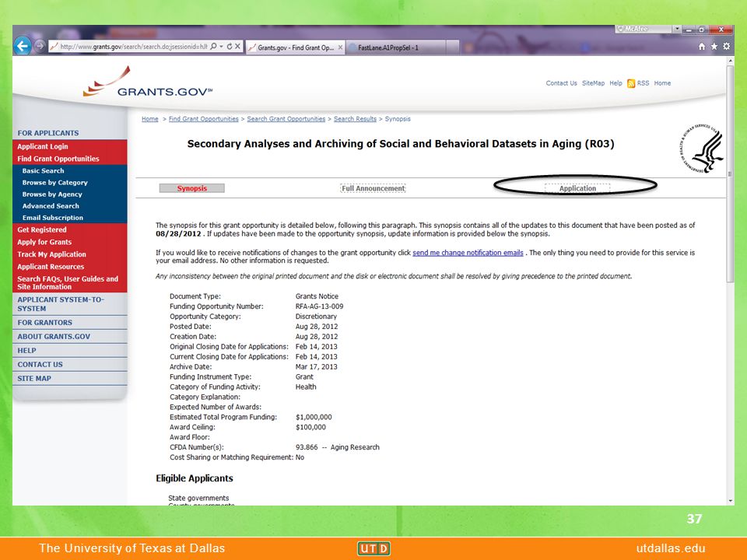Click funding number RFA-AG-13-009

pos(319,306)
